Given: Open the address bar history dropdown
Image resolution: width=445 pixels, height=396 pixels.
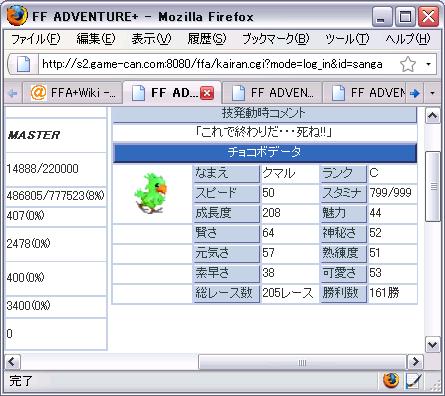Looking at the screenshot, I should click(429, 64).
